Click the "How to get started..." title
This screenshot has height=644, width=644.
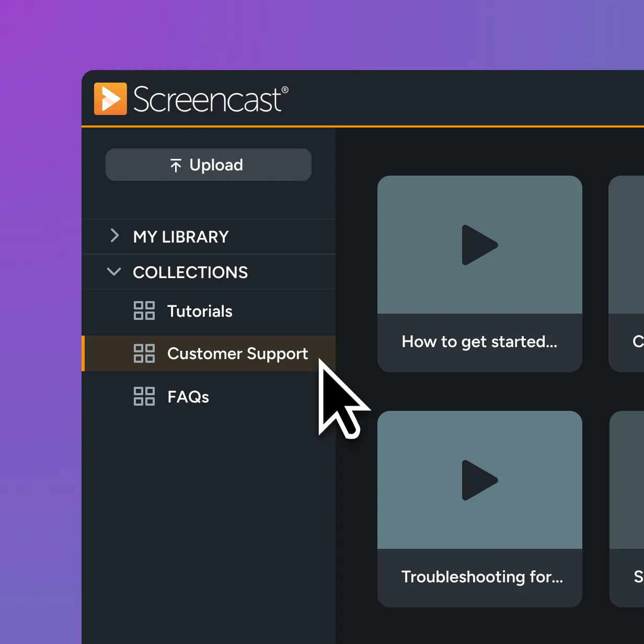point(479,342)
